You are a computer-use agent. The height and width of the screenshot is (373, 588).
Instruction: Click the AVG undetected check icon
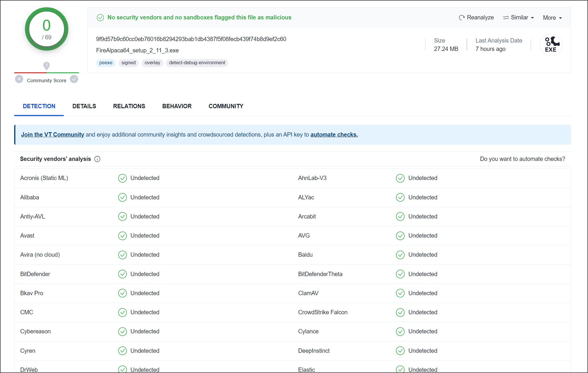tap(400, 236)
